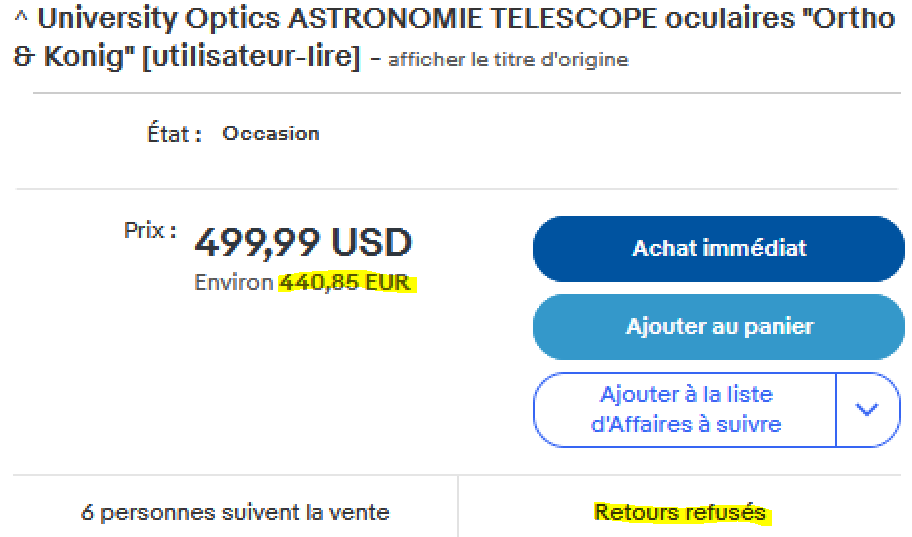The width and height of the screenshot is (912, 537).
Task: Open the afficher le titre d'origine link
Action: coord(508,59)
